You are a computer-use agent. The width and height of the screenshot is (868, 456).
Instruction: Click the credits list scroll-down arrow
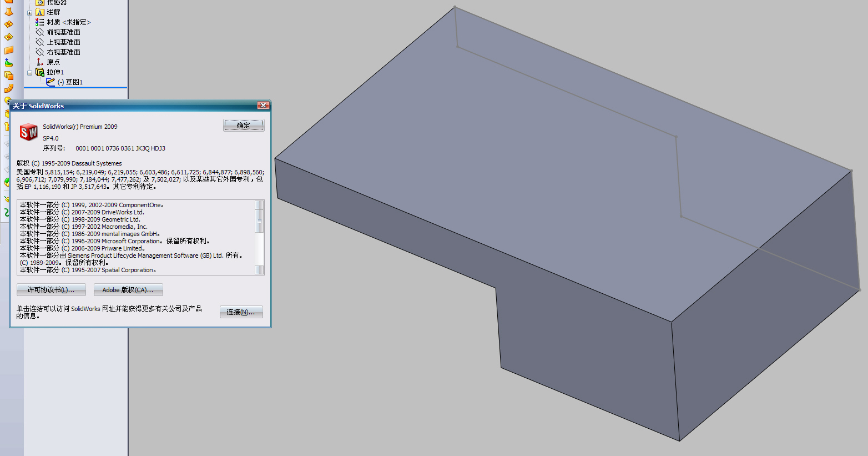pyautogui.click(x=259, y=270)
